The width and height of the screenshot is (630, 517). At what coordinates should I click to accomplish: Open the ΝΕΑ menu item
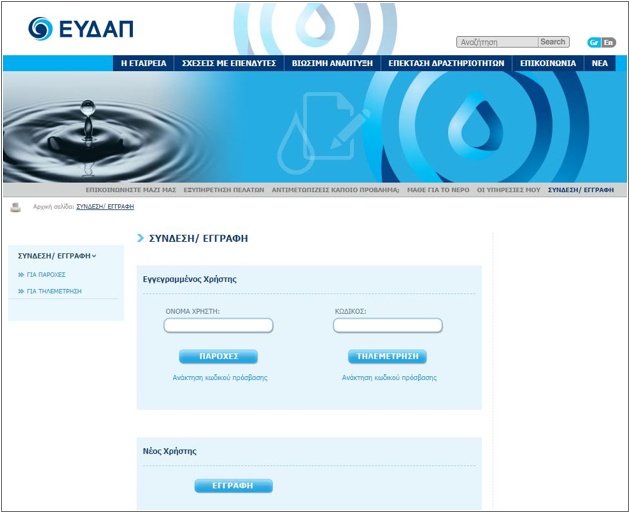pyautogui.click(x=599, y=62)
